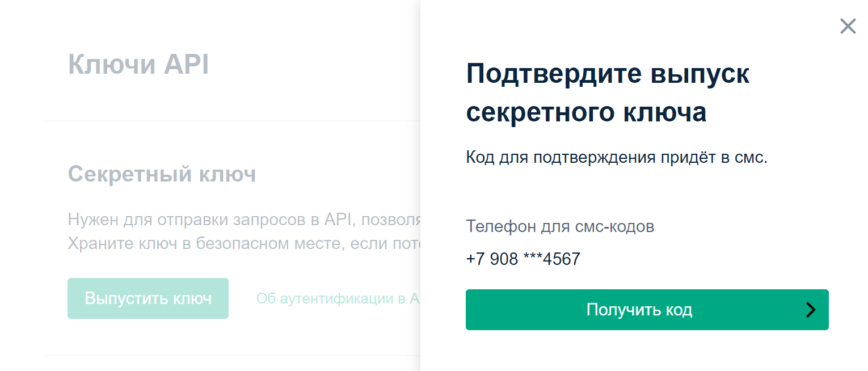Click the +7 country code of the phone
This screenshot has width=868, height=371.
tap(475, 259)
